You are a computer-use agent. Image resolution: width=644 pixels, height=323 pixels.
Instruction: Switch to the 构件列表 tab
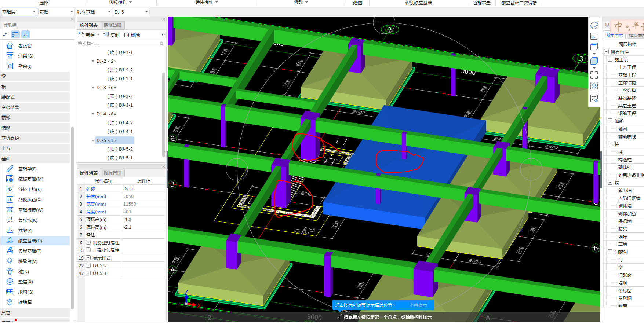(89, 25)
